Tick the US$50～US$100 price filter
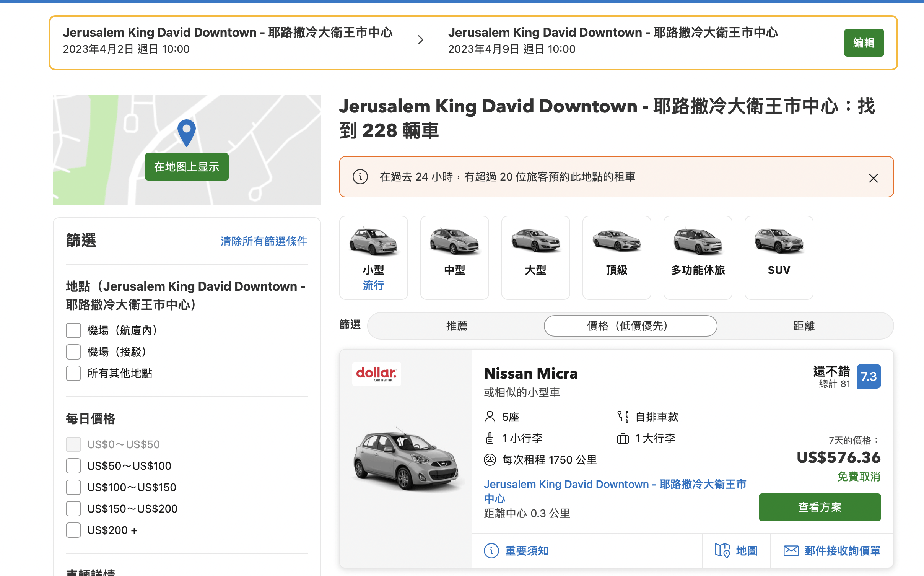This screenshot has width=924, height=576. pyautogui.click(x=73, y=466)
